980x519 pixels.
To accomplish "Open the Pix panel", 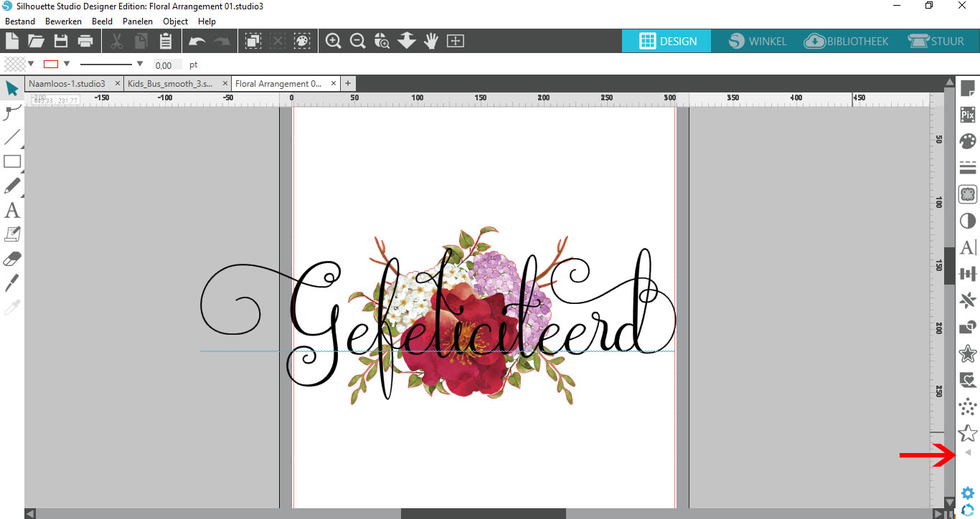I will click(x=968, y=115).
